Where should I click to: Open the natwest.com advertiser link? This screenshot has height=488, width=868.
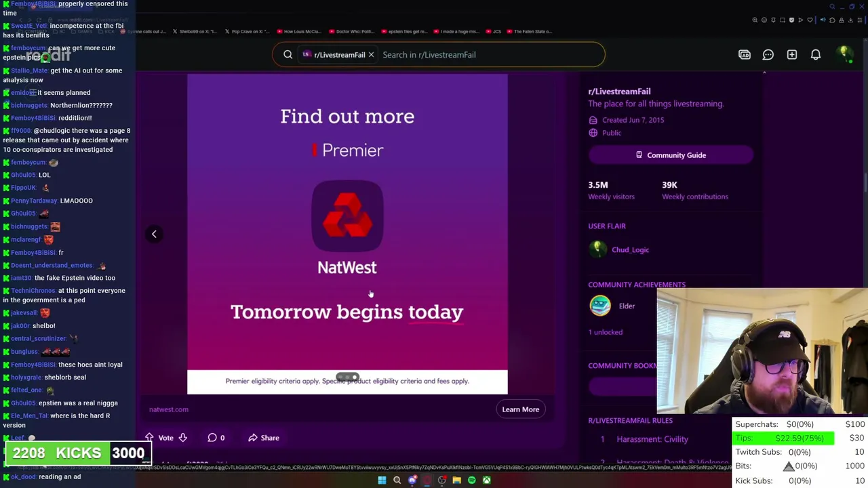tap(169, 409)
